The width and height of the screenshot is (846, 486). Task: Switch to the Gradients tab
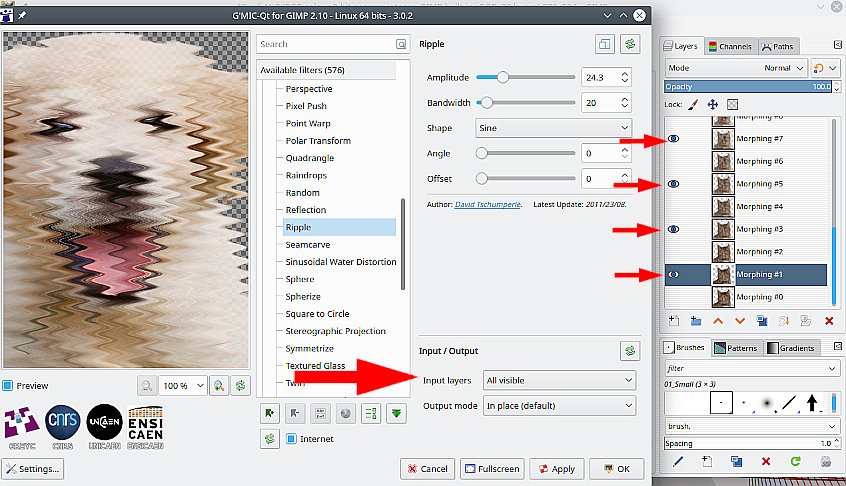pos(791,348)
